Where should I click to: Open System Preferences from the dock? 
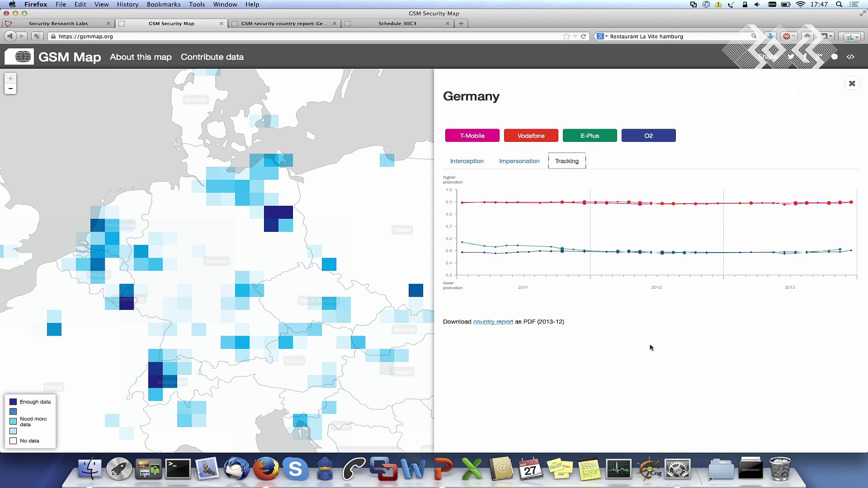point(677,469)
